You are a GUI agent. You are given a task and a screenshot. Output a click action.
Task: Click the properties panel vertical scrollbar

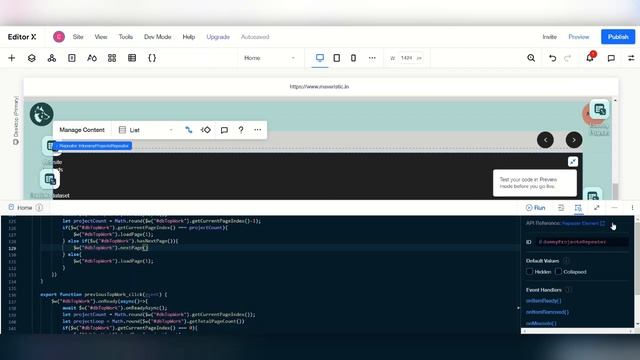point(637,257)
